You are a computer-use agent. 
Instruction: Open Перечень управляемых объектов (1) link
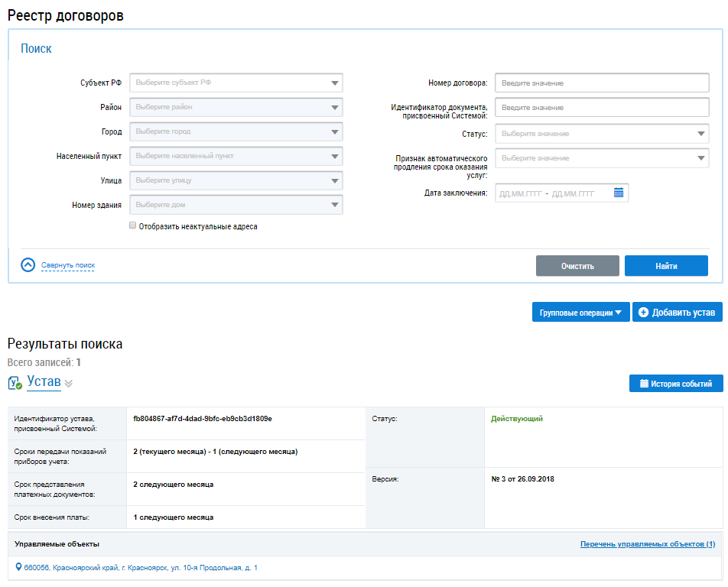648,544
